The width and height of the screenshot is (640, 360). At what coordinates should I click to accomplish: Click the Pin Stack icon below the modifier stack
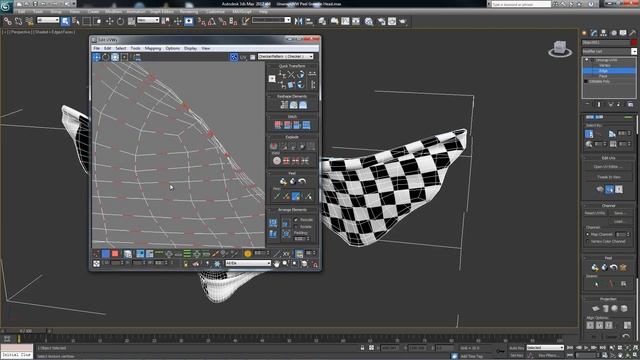[588, 104]
